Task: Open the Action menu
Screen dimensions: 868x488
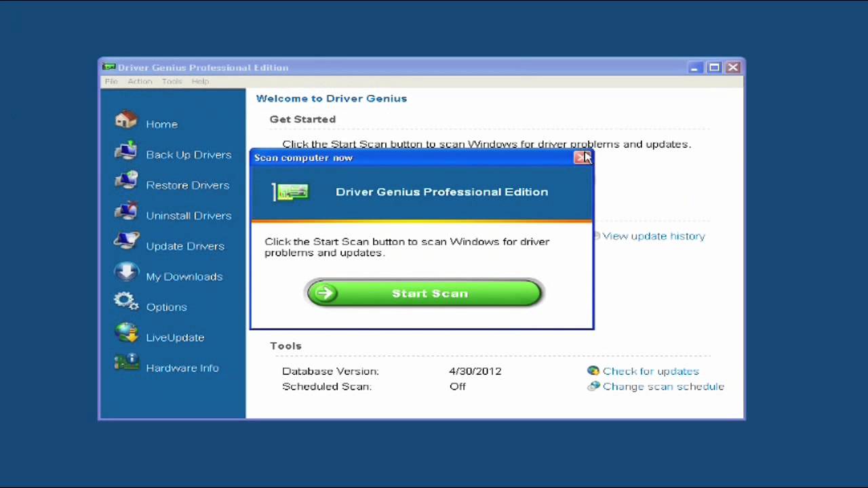Action: point(140,81)
